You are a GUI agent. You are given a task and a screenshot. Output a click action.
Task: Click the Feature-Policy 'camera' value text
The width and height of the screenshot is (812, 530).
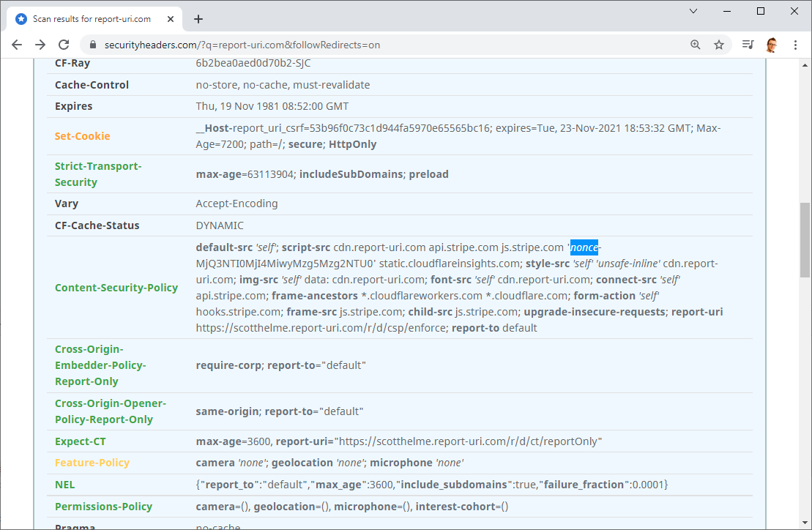point(215,463)
